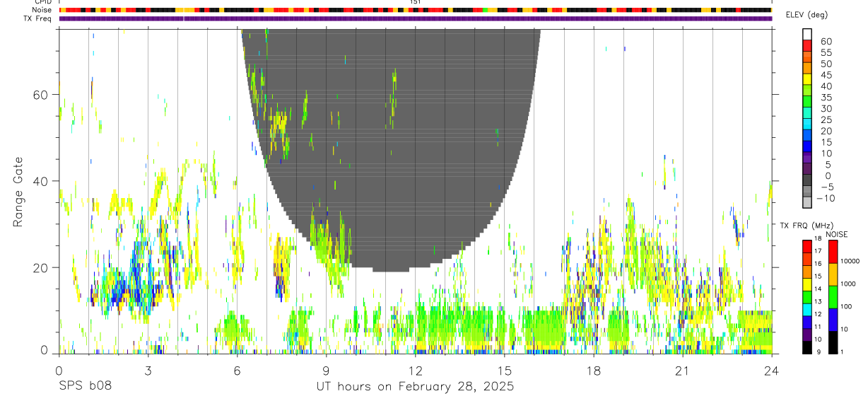This screenshot has width=868, height=401.
Task: Select the blue ELEV swatch between 15 and 20
Action: click(x=807, y=136)
